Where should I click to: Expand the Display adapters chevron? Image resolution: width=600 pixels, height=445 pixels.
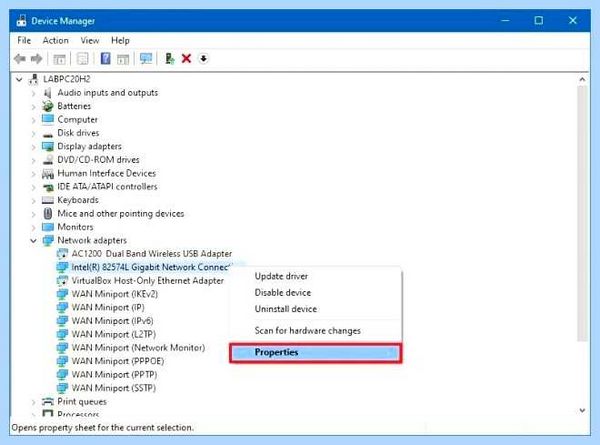[x=33, y=147]
